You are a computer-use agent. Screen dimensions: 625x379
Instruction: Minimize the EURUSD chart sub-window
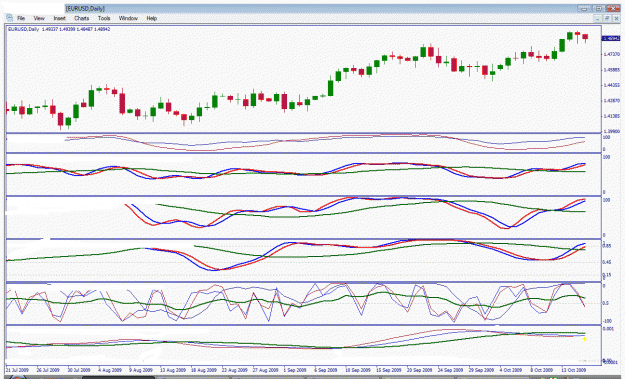597,18
